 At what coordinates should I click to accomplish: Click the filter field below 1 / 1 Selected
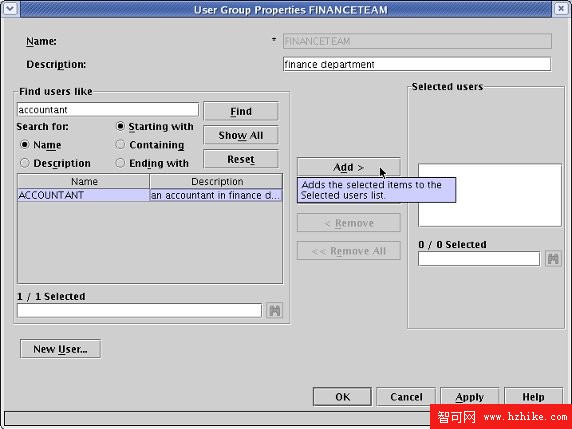139,310
